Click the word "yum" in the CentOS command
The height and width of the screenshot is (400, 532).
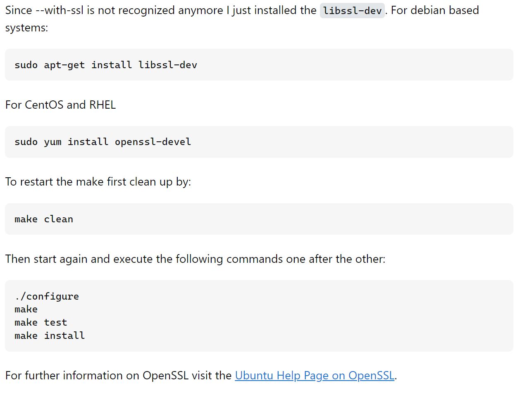[x=52, y=142]
